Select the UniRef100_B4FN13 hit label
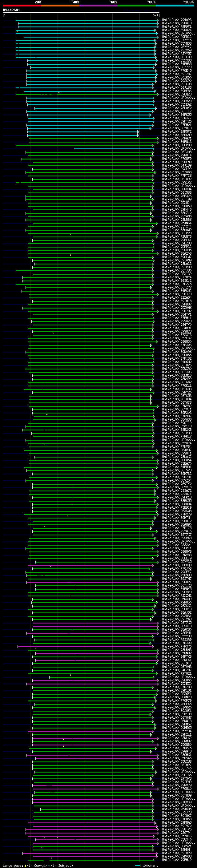The height and width of the screenshot is (868, 197). pos(177,142)
